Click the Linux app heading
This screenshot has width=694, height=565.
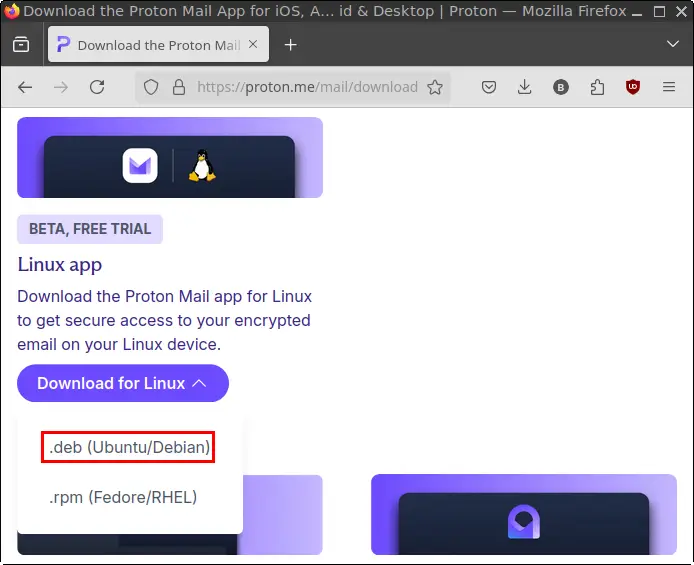[60, 265]
